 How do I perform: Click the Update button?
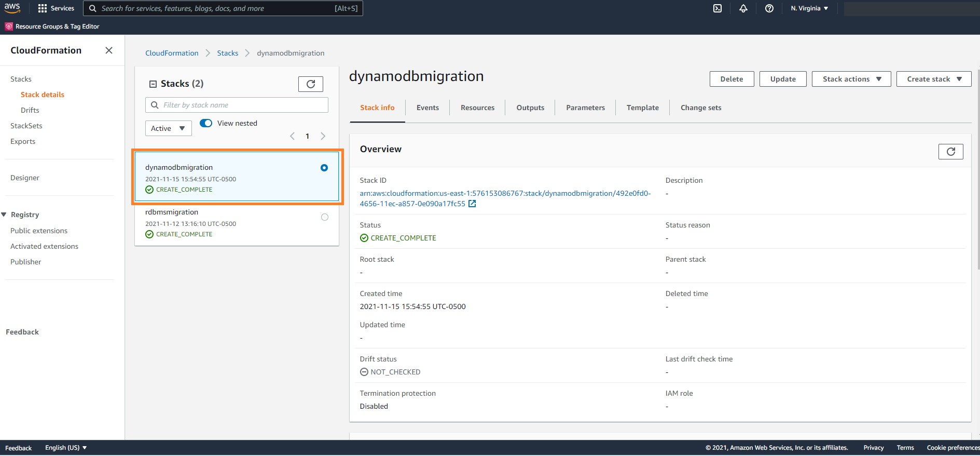[x=783, y=79]
